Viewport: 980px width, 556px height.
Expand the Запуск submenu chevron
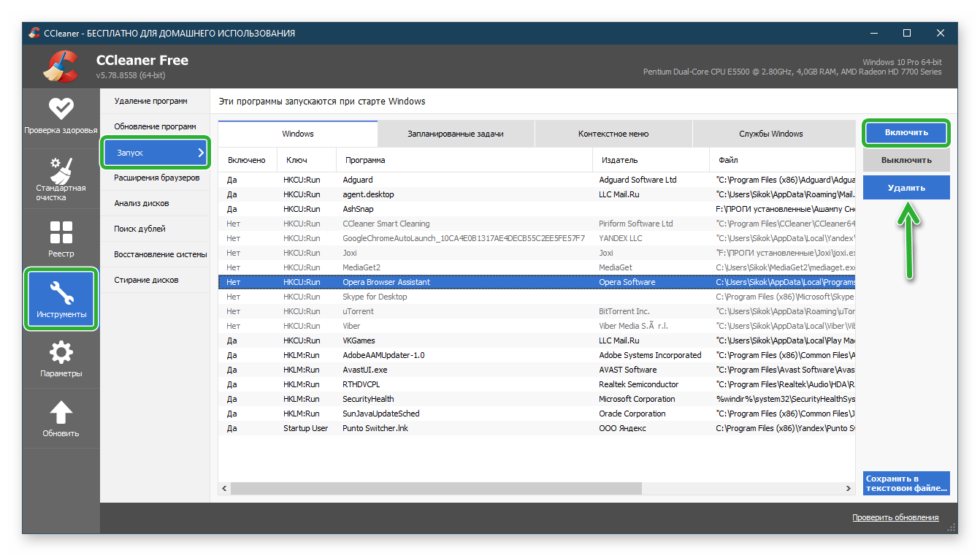coord(201,153)
